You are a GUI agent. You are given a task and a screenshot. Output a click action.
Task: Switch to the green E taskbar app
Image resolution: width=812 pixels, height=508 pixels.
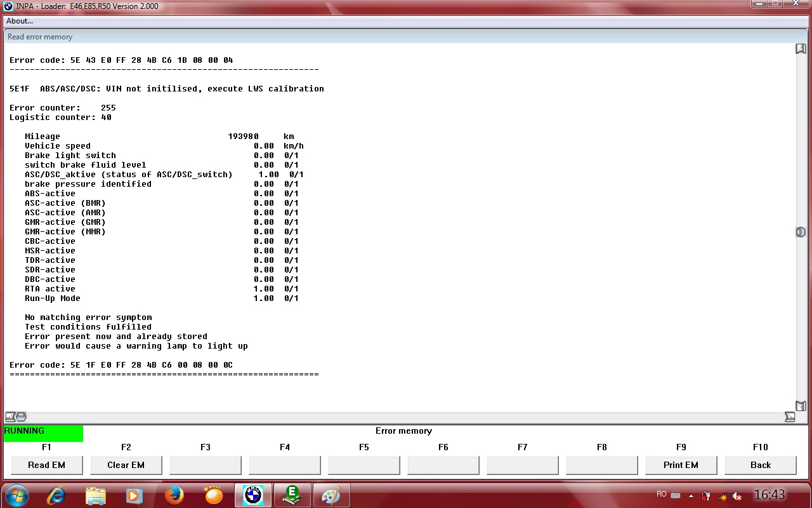pyautogui.click(x=292, y=495)
